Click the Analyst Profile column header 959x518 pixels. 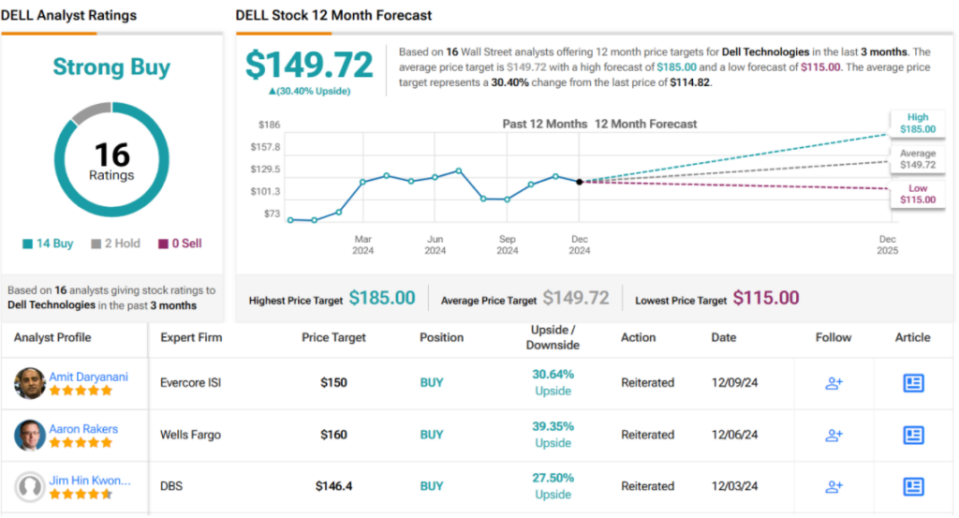53,338
